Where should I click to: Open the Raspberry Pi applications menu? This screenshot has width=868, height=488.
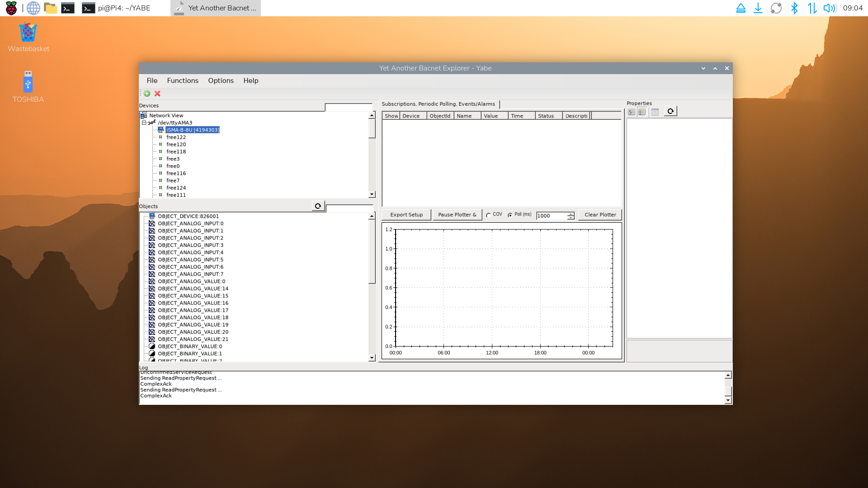(x=11, y=8)
